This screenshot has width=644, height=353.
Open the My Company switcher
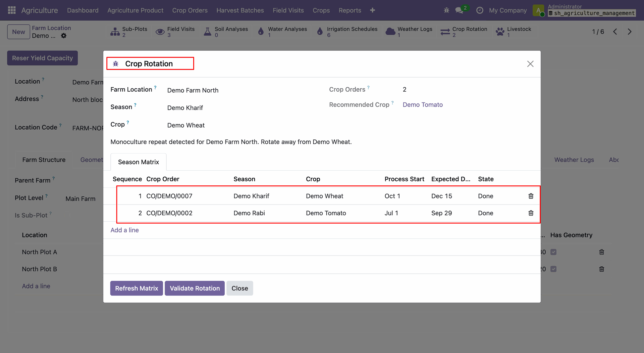[508, 10]
